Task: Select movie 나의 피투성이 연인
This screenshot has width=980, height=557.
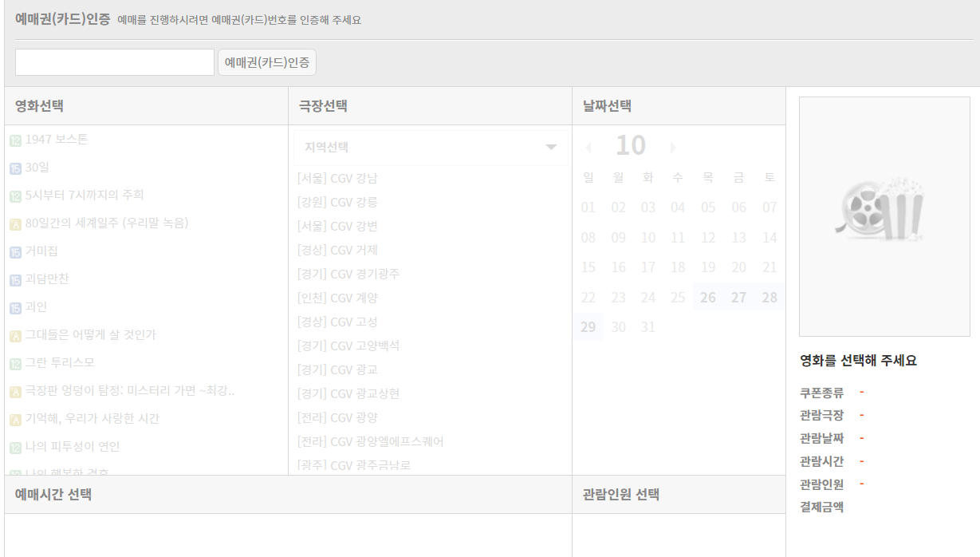Action: click(73, 447)
